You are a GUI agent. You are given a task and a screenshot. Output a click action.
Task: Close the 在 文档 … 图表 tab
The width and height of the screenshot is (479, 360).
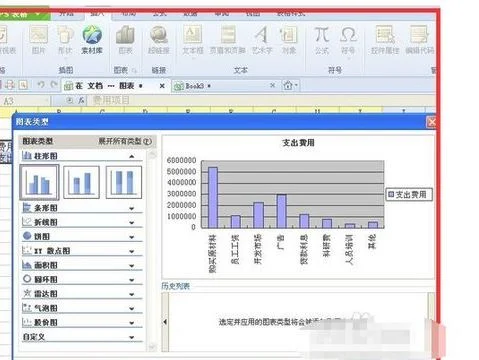162,86
